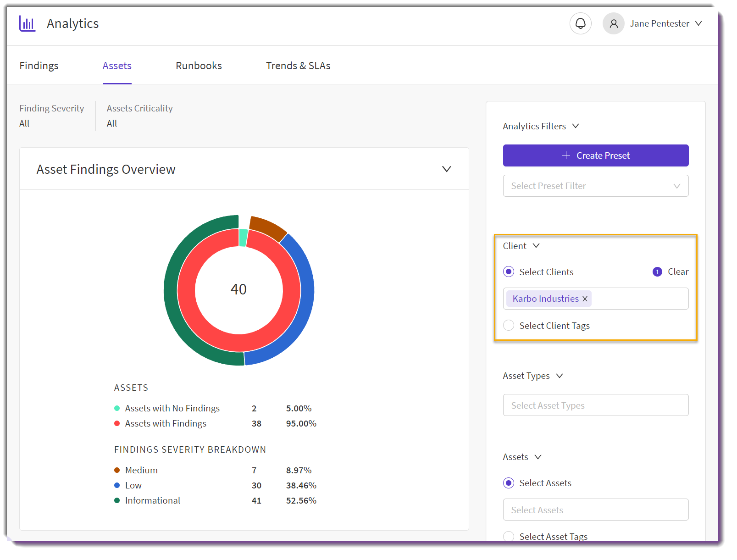Open Jane Pentester account menu chevron
737x560 pixels.
(698, 23)
